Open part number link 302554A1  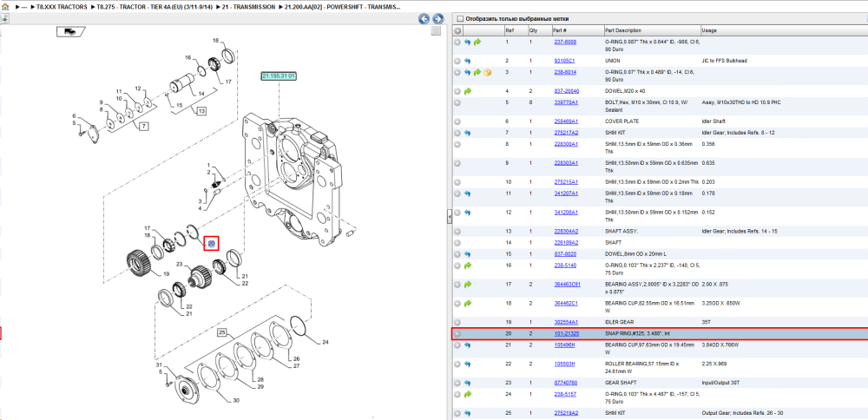[x=566, y=322]
